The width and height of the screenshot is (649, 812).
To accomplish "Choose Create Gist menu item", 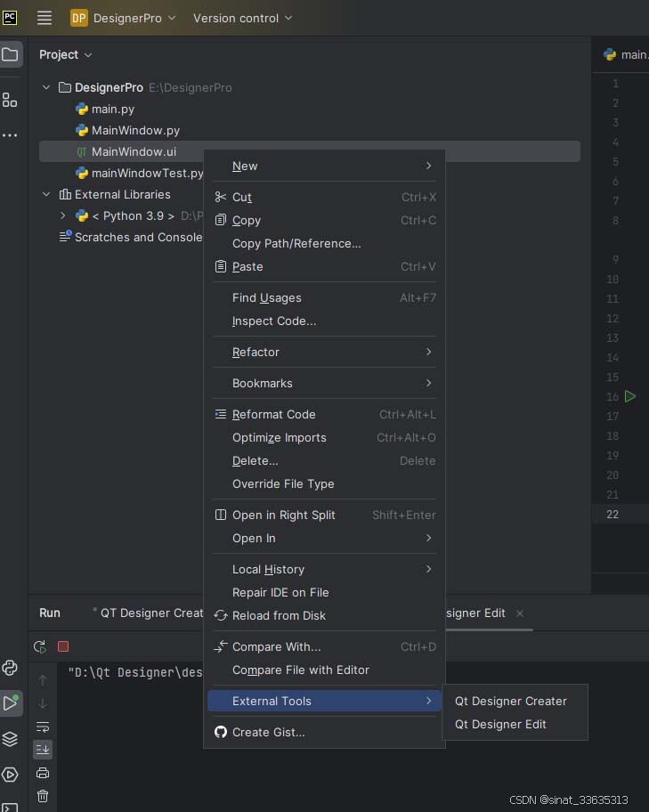I will [324, 732].
